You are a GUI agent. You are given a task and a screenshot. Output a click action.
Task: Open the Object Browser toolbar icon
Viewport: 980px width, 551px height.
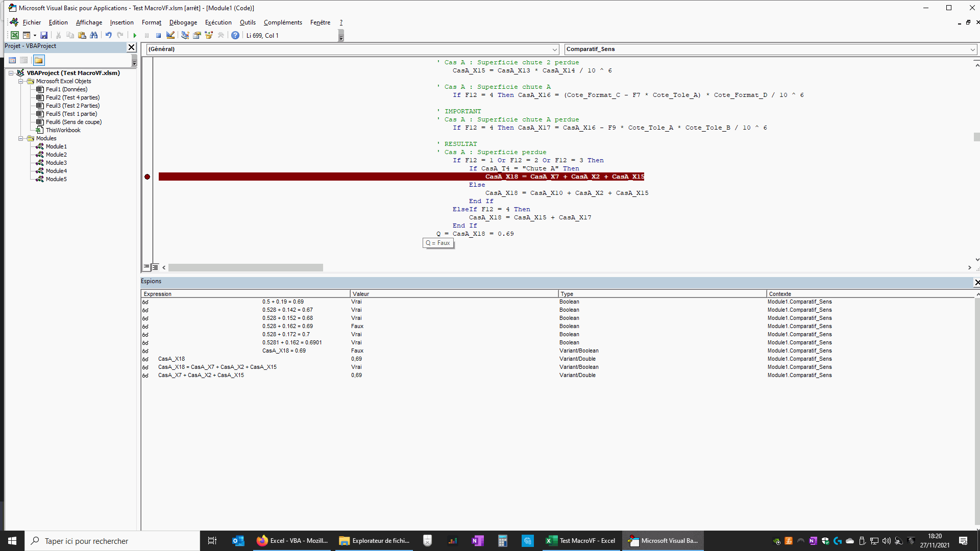coord(209,35)
